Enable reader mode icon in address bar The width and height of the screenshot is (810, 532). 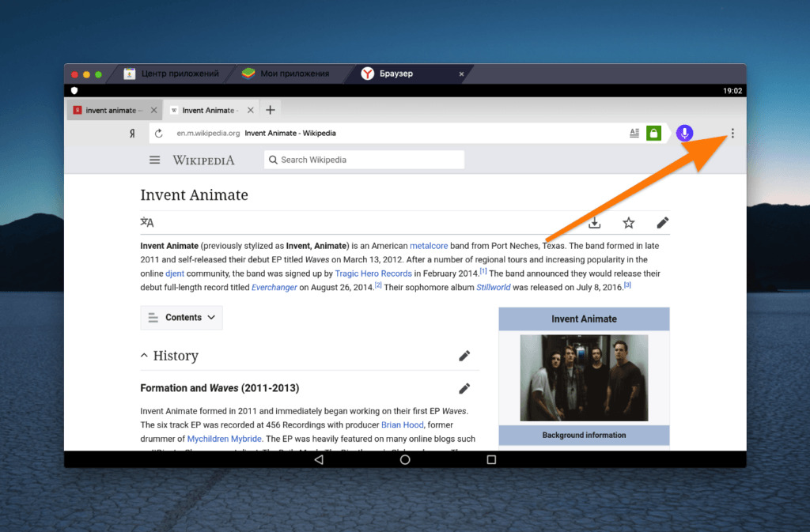(x=634, y=133)
